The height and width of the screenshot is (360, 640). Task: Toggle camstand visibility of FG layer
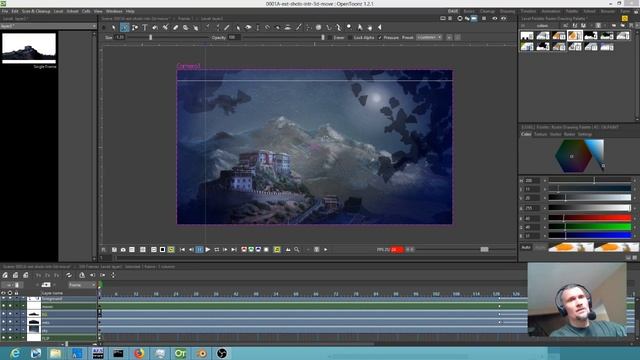[x=10, y=314]
